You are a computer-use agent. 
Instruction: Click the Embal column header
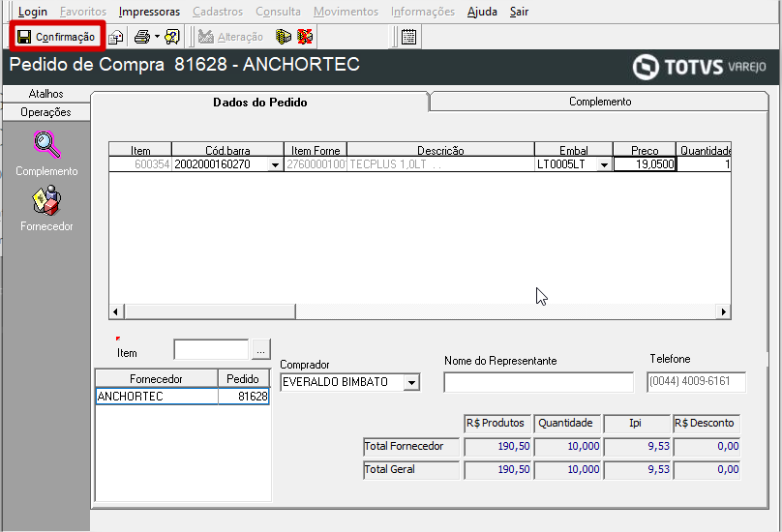[x=574, y=150]
